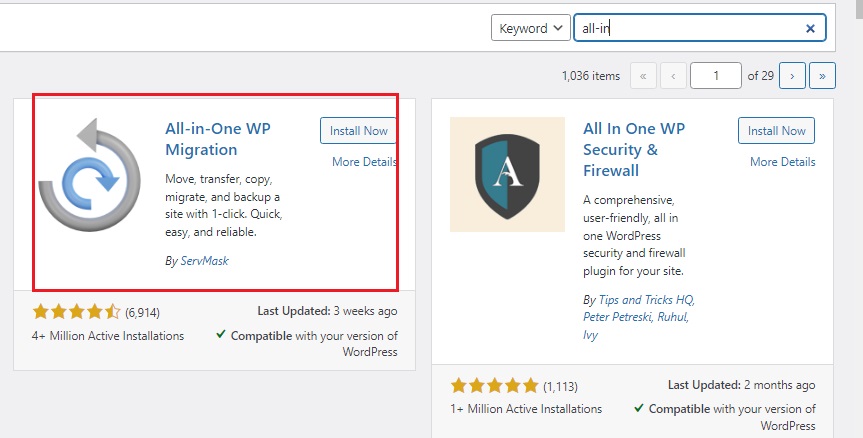Open the Ivy author link
Viewport: 863px width, 438px height.
pos(591,335)
